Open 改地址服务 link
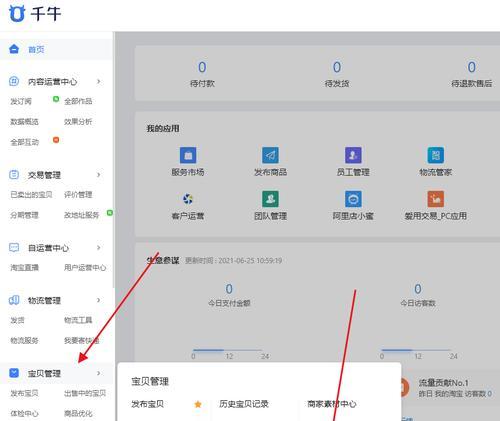This screenshot has width=500, height=421. tap(82, 215)
